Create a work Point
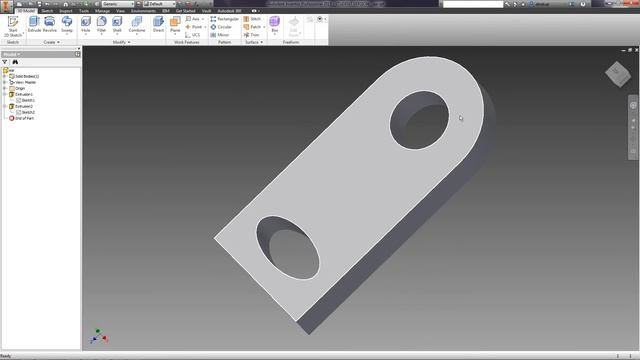640x360 pixels. (x=195, y=27)
